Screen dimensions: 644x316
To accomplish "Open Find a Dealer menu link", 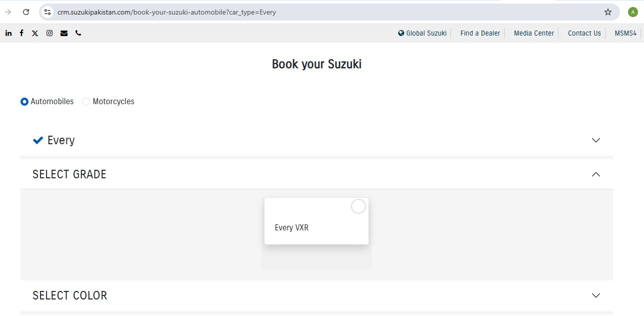I will [480, 33].
